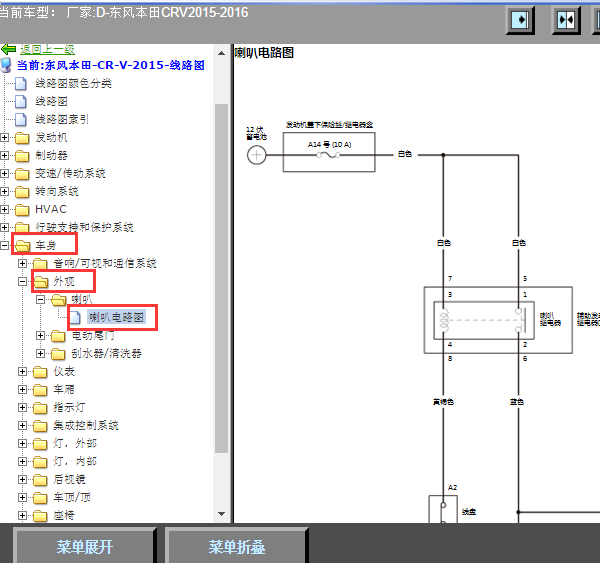This screenshot has height=563, width=600.
Task: Click the 菜单展开 button
Action: click(85, 547)
